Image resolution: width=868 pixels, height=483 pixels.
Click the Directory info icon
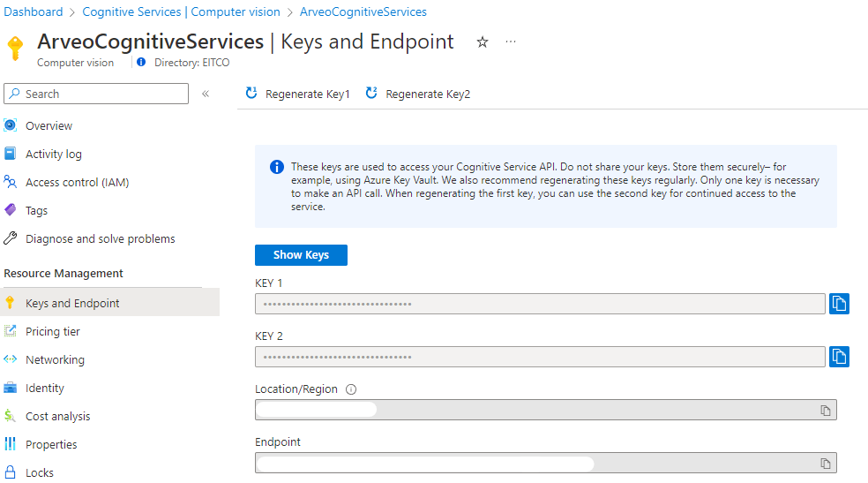point(142,63)
